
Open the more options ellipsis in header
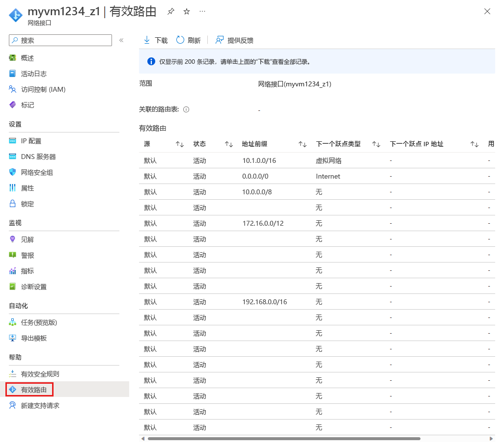pos(202,11)
